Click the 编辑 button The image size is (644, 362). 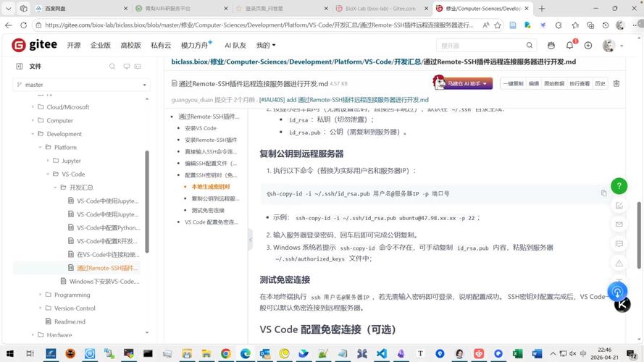[x=533, y=83]
